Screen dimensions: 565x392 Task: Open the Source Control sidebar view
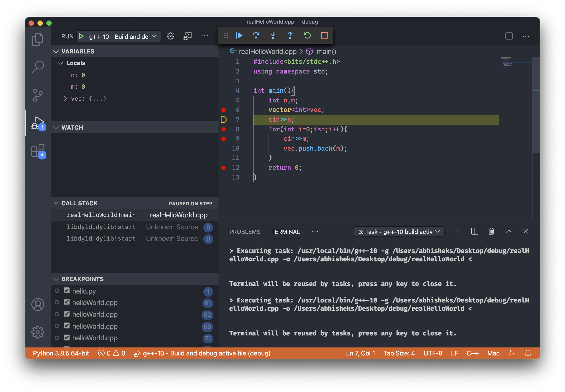point(38,95)
